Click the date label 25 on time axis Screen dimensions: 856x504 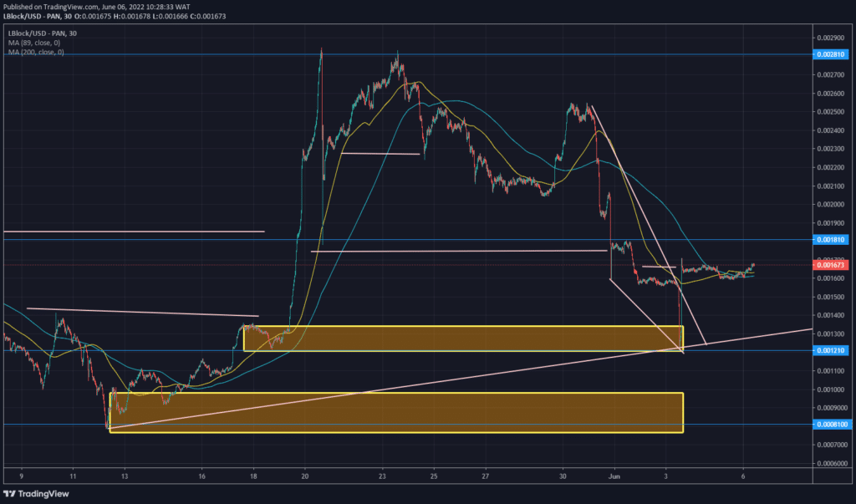click(434, 476)
